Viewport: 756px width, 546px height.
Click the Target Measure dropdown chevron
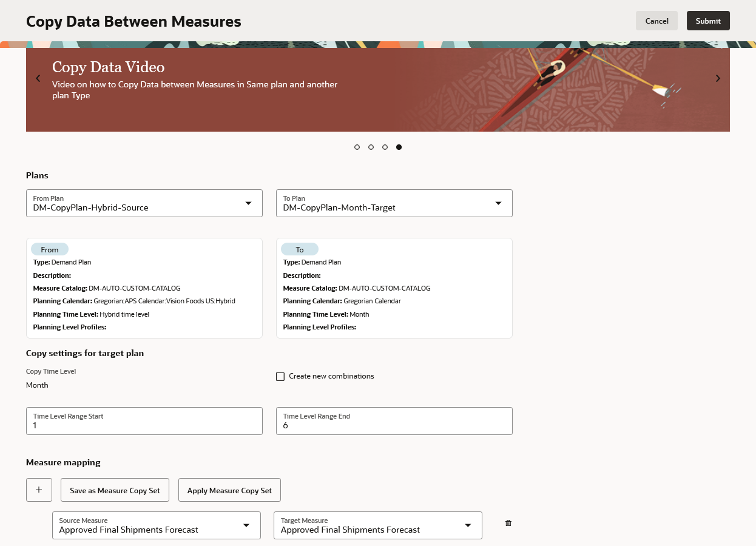click(468, 525)
